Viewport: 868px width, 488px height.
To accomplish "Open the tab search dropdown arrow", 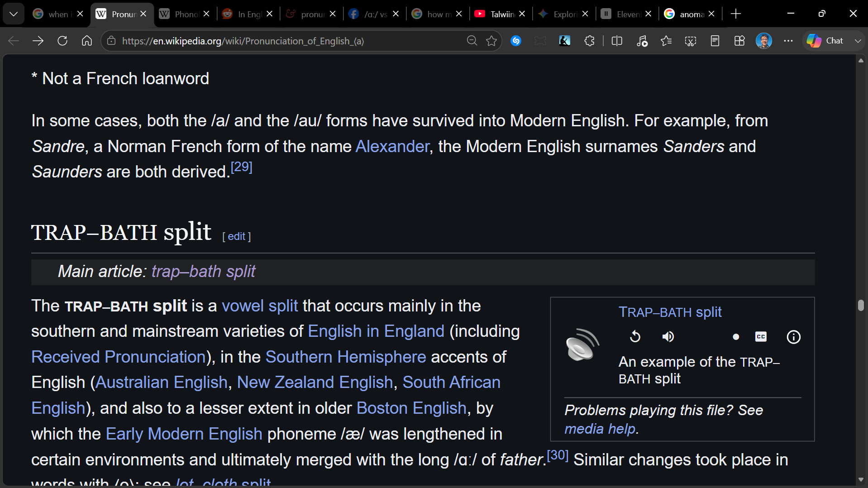I will (14, 14).
